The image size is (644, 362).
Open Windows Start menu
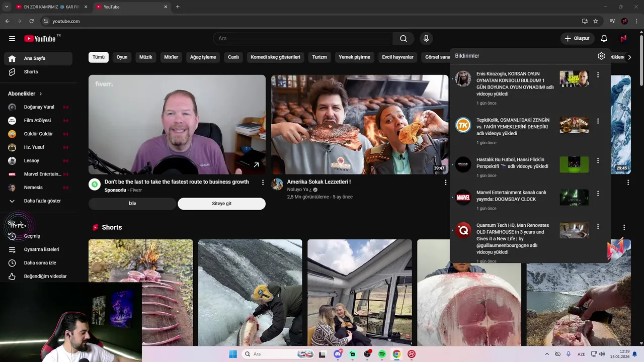pyautogui.click(x=233, y=354)
